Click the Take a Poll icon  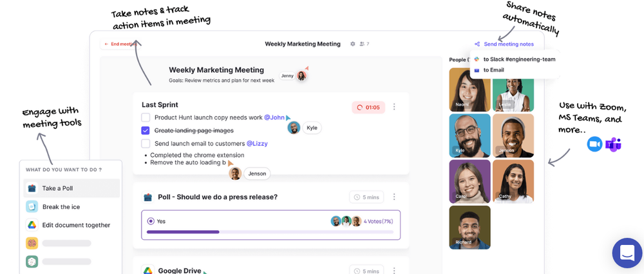point(32,188)
